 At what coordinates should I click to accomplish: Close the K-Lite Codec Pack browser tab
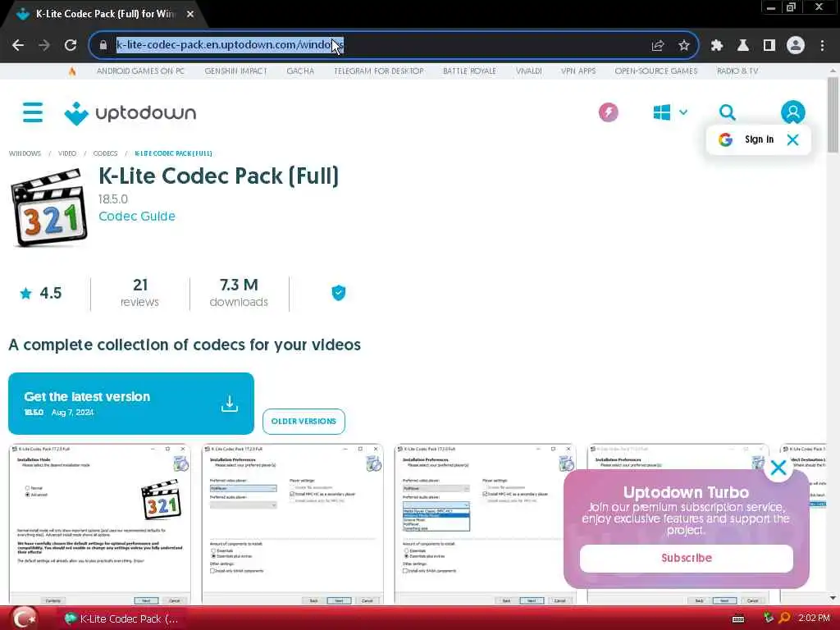pos(190,14)
